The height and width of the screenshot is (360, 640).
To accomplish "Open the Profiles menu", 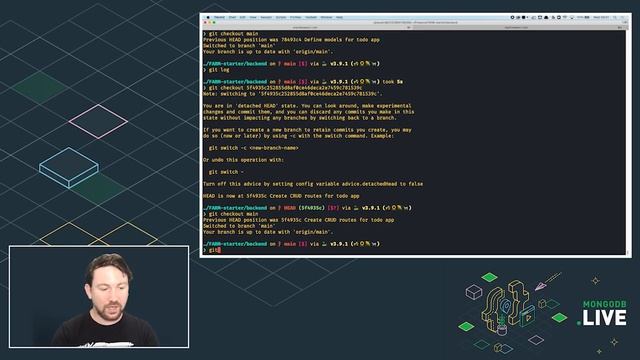I will pos(296,18).
